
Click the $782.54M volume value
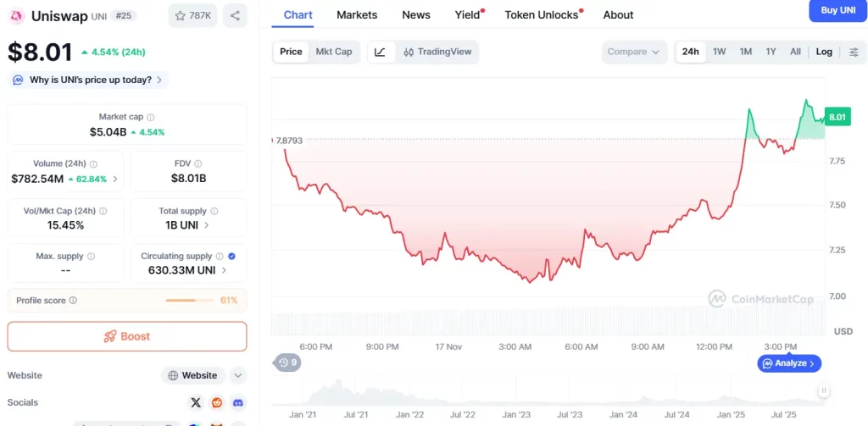click(x=37, y=179)
